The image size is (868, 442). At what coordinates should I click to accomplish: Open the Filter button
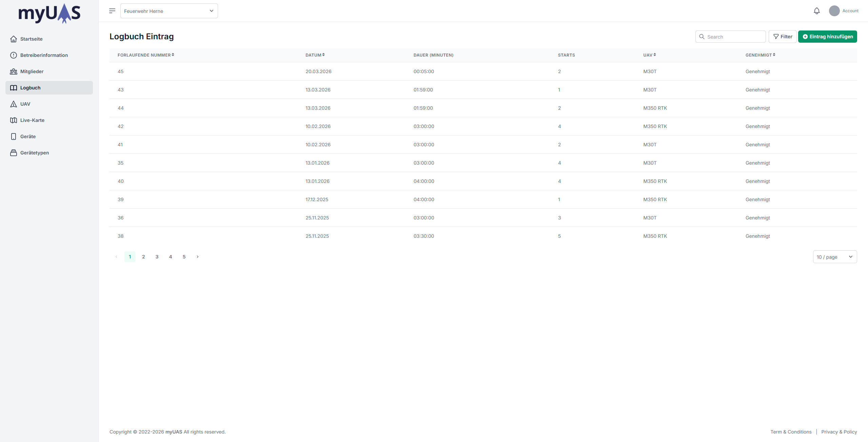783,37
